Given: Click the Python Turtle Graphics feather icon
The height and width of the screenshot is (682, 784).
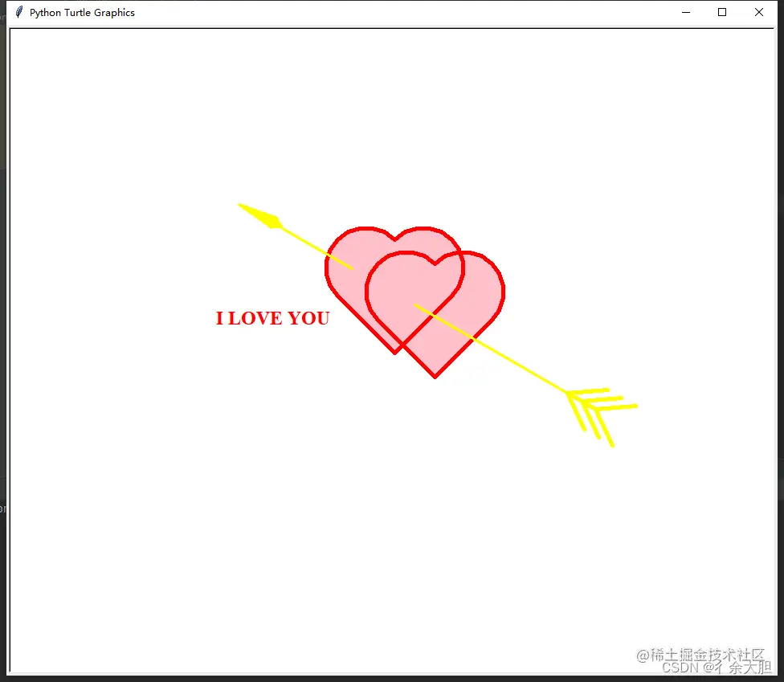Looking at the screenshot, I should [x=19, y=12].
